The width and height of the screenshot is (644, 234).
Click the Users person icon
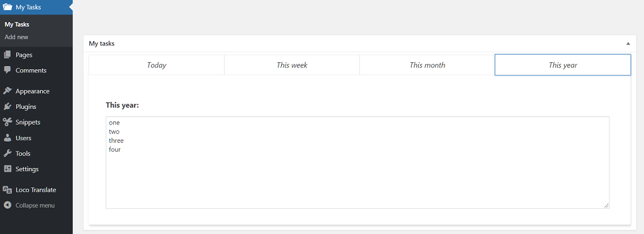tap(8, 138)
